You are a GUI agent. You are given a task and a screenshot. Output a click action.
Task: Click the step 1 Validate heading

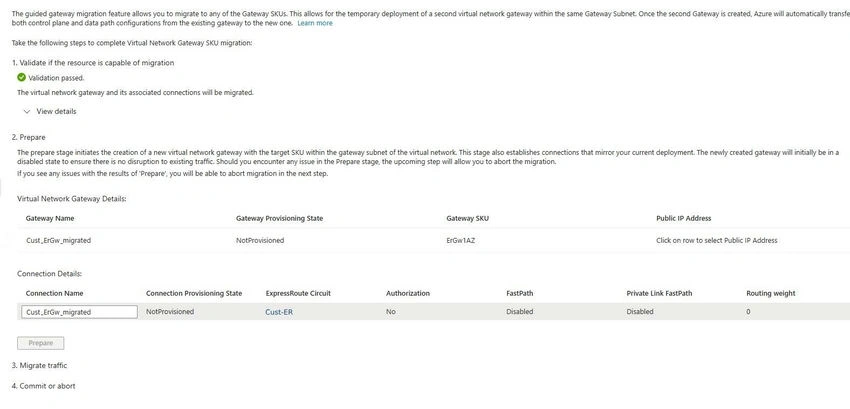(x=93, y=62)
